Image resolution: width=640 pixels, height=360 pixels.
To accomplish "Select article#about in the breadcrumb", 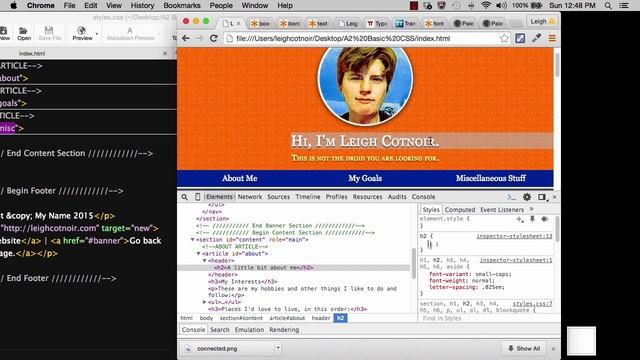I will [287, 318].
